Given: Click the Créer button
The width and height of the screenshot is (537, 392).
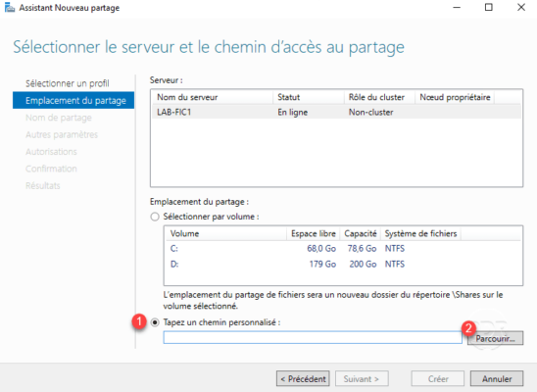Looking at the screenshot, I should click(438, 378).
